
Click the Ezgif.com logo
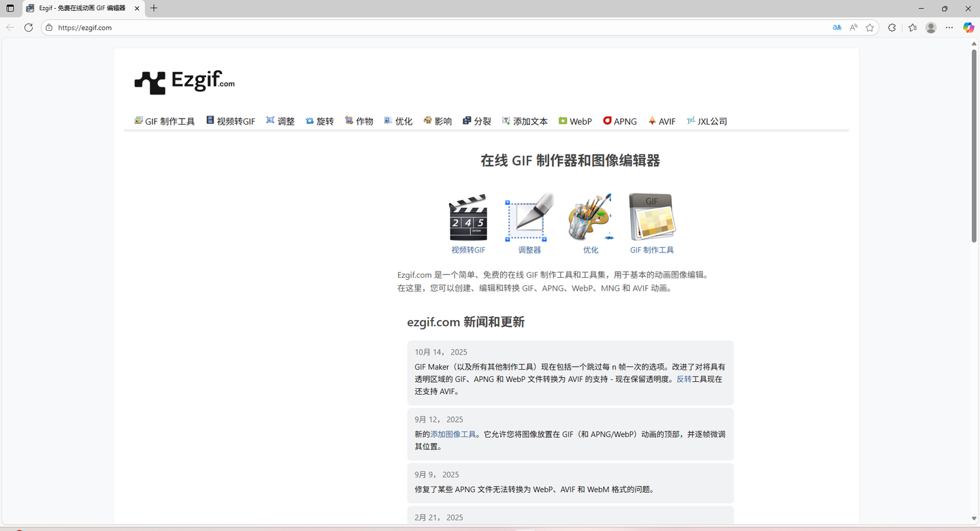[x=184, y=82]
